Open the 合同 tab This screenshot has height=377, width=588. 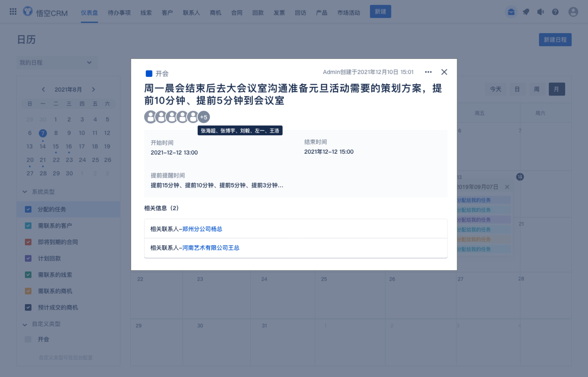pos(237,13)
